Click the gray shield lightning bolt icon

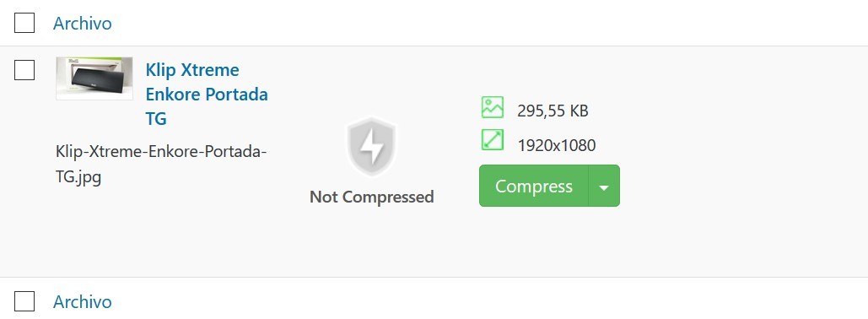point(371,147)
